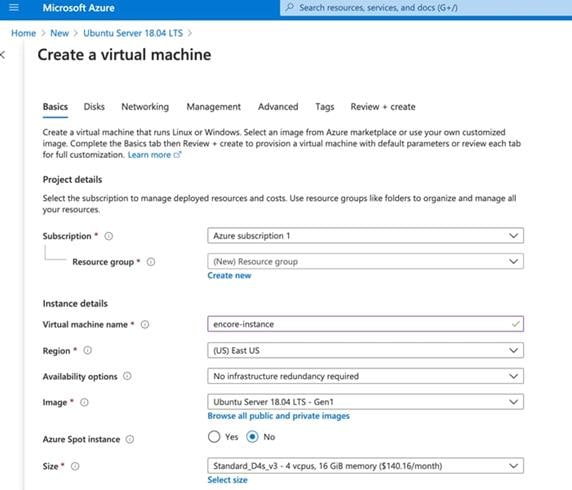This screenshot has width=572, height=490.
Task: Show info tooltip for Size
Action: 75,466
